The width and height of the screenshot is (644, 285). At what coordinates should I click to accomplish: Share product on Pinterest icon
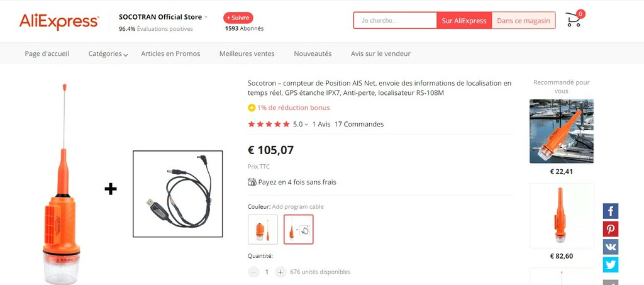click(x=610, y=229)
